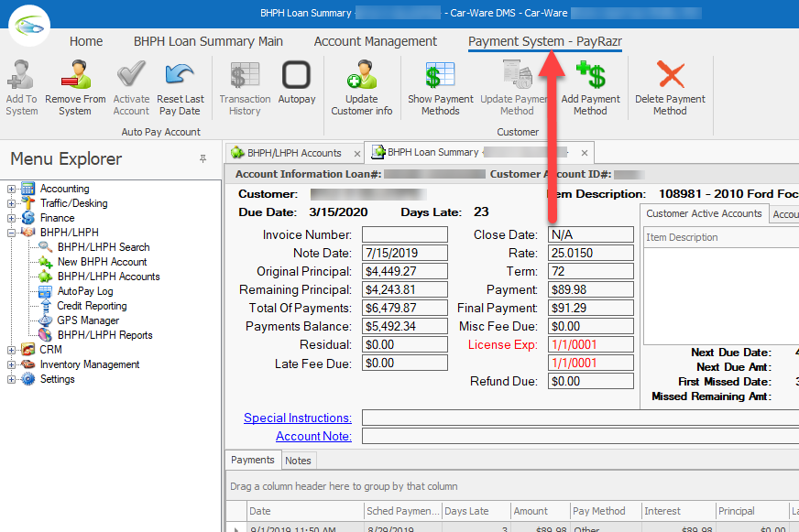Click the Car-Ware application logo
Viewport: 799px width, 532px height.
click(x=29, y=26)
